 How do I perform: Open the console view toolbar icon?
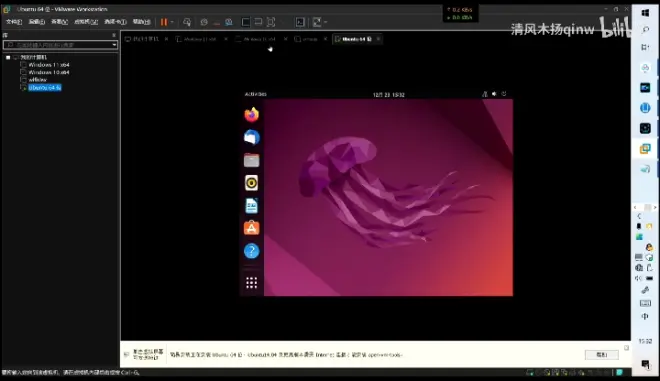point(300,22)
